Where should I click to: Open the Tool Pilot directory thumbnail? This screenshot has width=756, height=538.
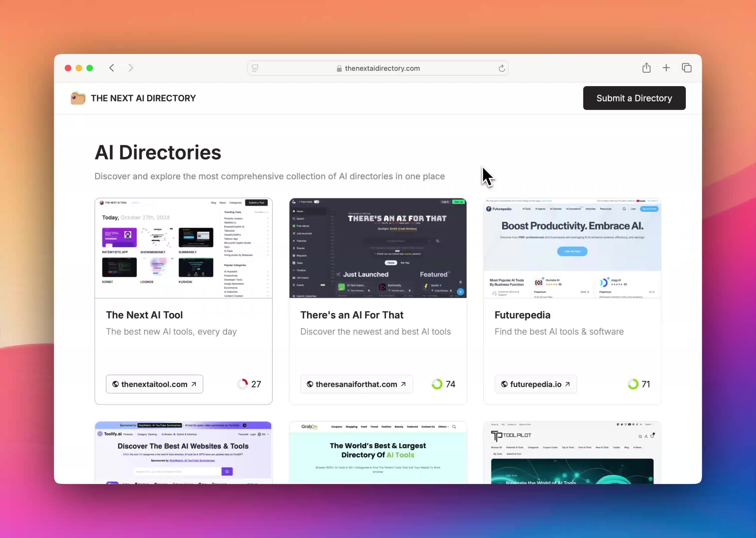coord(572,453)
